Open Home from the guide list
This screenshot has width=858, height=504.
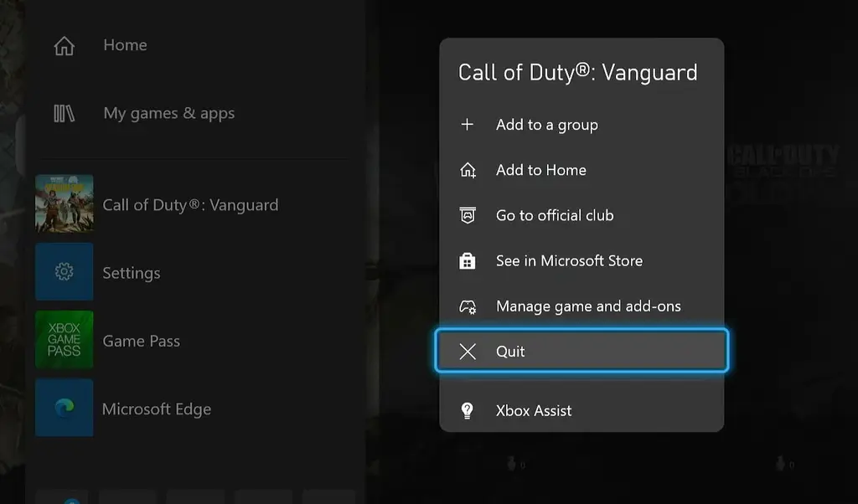pyautogui.click(x=126, y=45)
